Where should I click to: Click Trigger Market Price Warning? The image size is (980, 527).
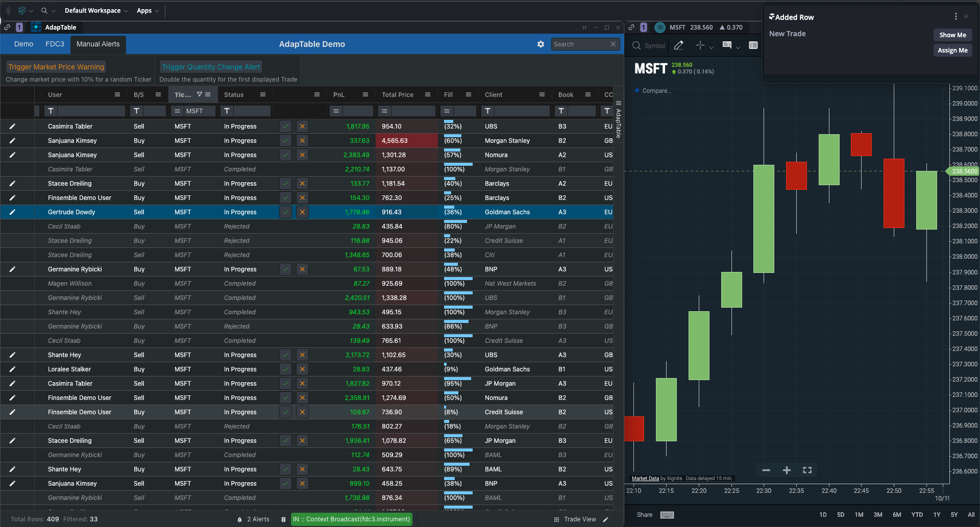click(56, 66)
